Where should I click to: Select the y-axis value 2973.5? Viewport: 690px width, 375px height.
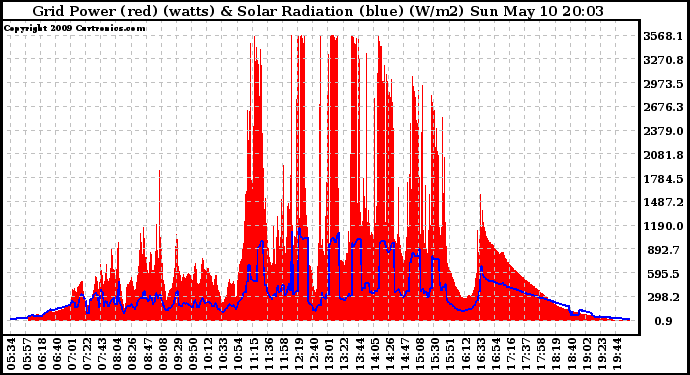click(663, 84)
